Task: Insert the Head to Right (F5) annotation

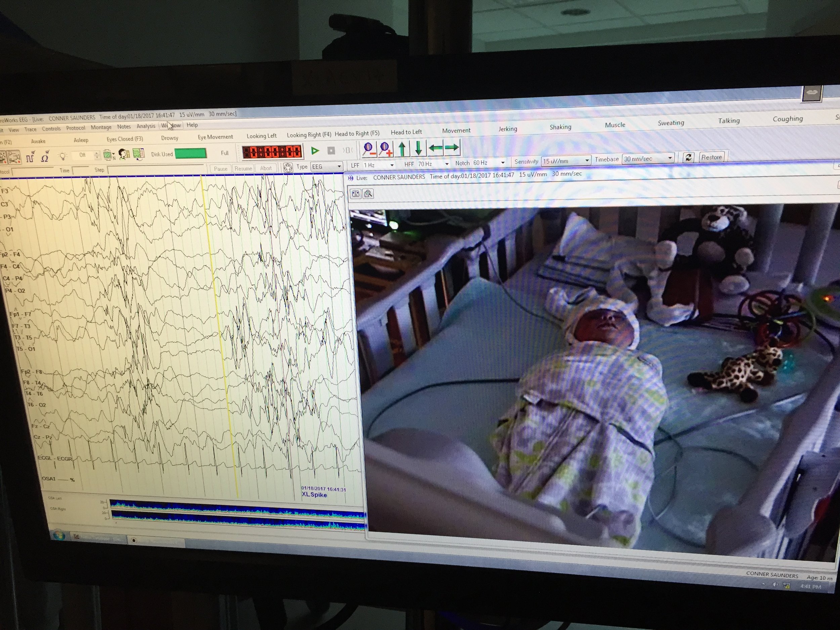Action: pos(357,134)
